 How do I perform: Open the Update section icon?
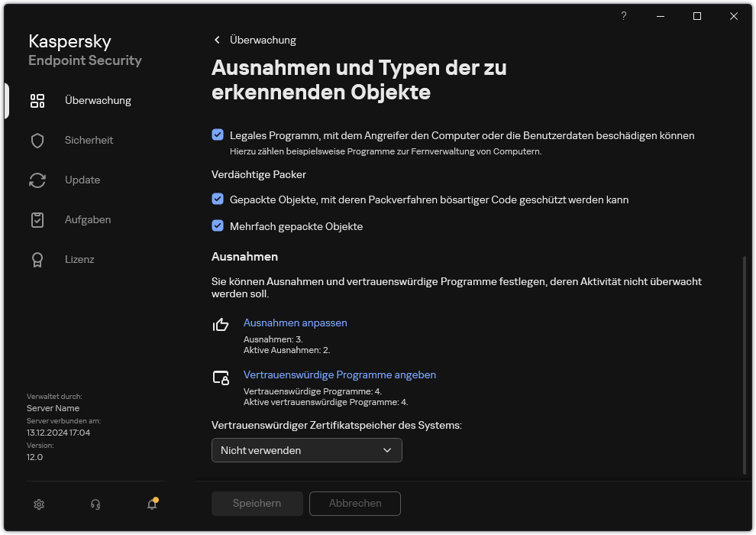37,180
